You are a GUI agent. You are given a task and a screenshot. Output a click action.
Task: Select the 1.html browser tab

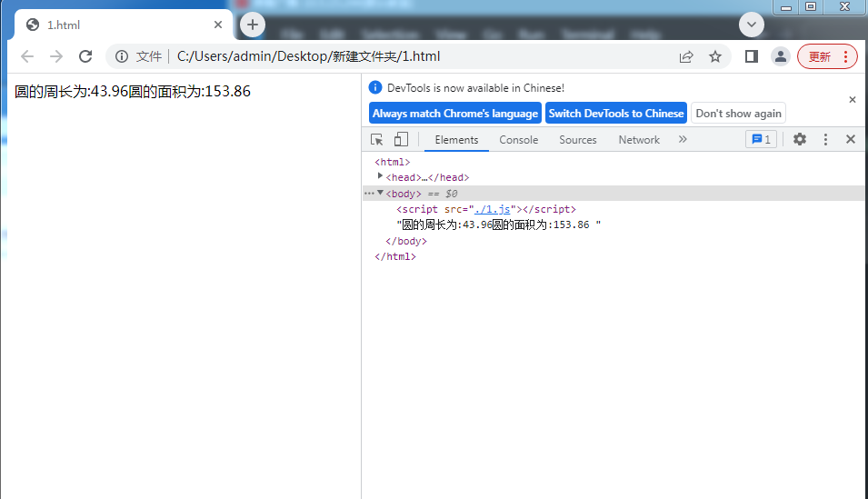[x=122, y=25]
